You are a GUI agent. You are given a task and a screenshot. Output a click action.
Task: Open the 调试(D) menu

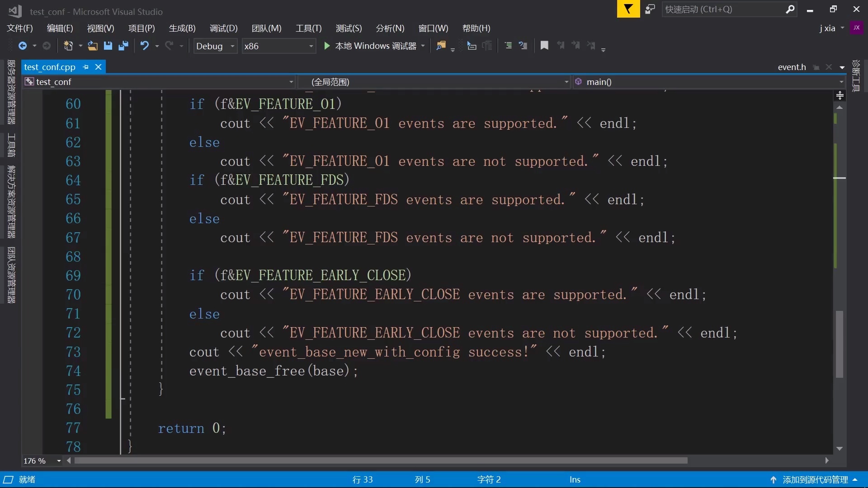tap(224, 28)
